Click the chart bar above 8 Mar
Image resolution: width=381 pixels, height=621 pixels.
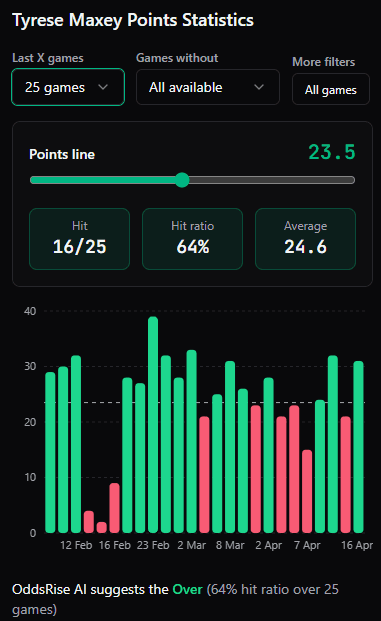(230, 447)
